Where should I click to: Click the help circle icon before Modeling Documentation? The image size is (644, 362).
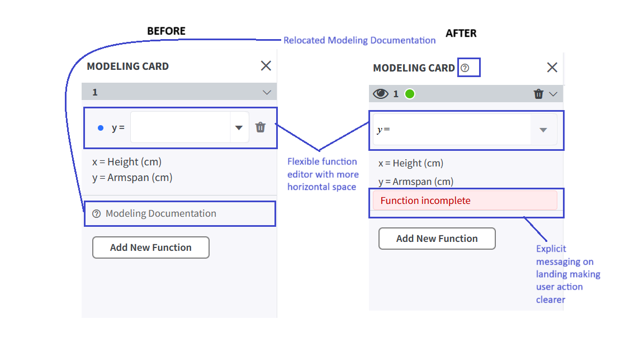97,214
